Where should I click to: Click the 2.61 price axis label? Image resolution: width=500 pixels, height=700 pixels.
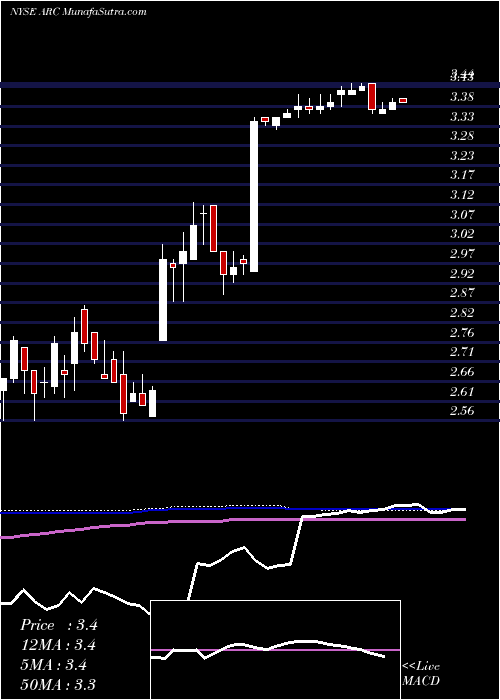click(x=462, y=392)
